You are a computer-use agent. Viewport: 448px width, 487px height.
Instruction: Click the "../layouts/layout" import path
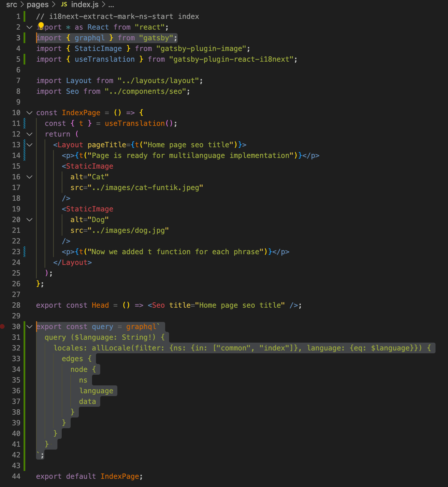click(158, 81)
